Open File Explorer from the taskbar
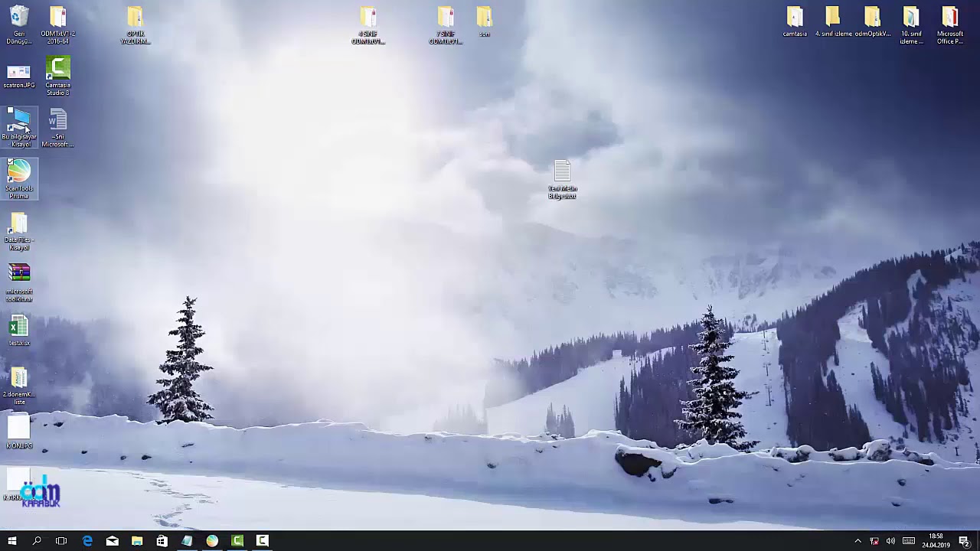Image resolution: width=980 pixels, height=551 pixels. click(137, 541)
